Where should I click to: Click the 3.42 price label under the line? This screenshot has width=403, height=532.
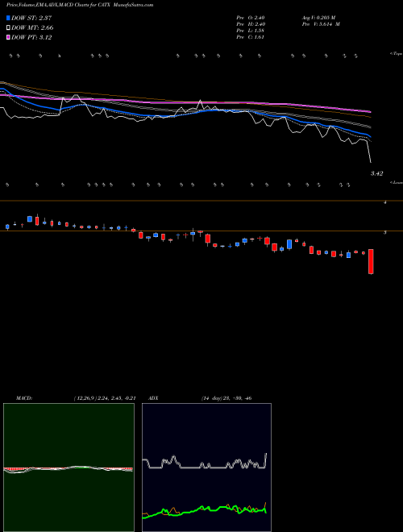point(377,173)
